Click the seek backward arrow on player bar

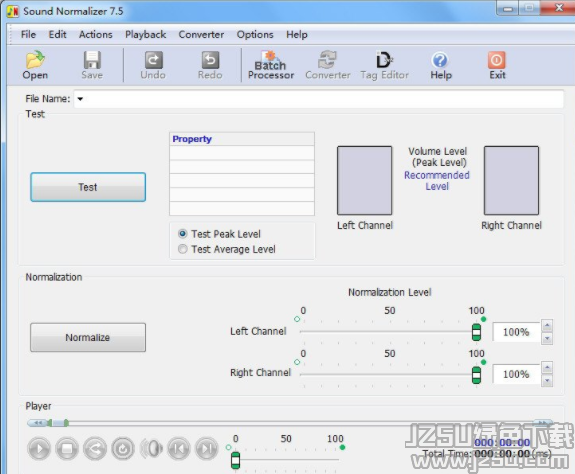click(x=37, y=423)
